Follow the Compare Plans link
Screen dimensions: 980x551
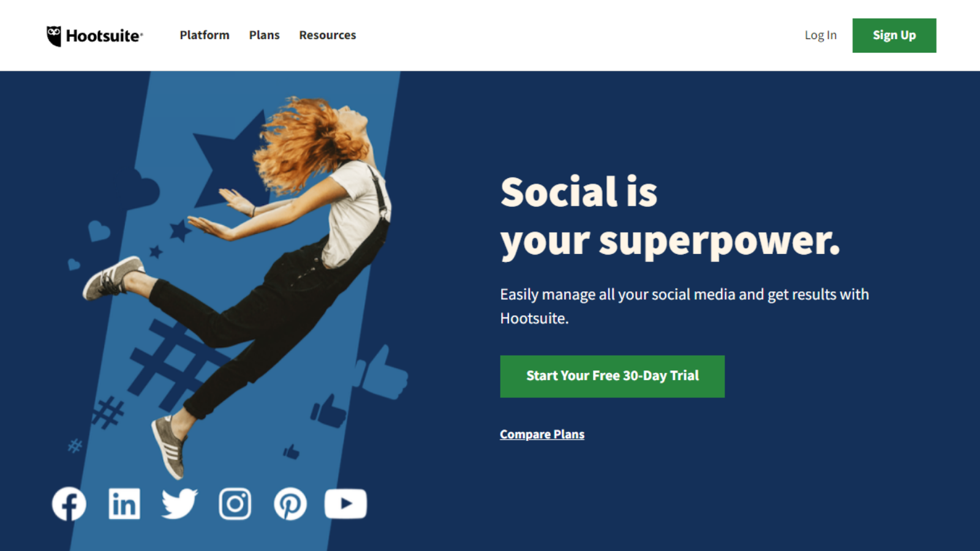(542, 434)
